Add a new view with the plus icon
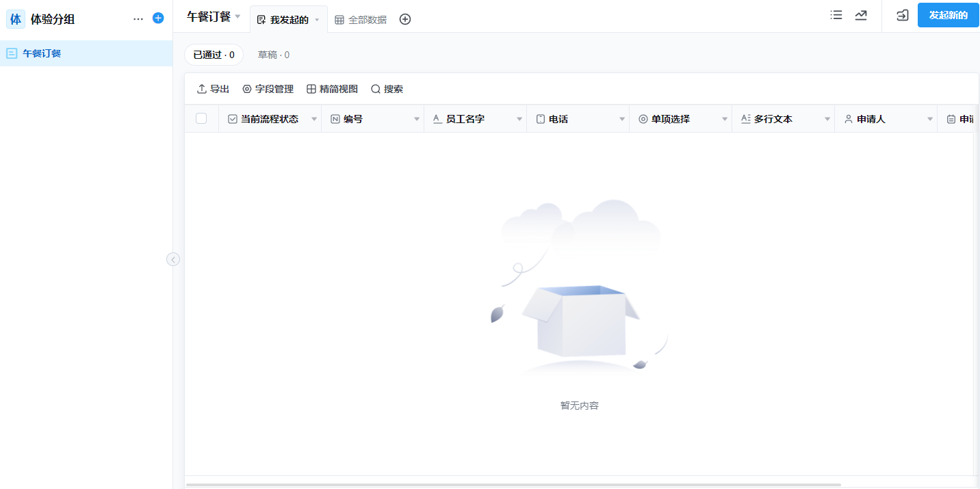Viewport: 980px width, 489px height. 404,19
